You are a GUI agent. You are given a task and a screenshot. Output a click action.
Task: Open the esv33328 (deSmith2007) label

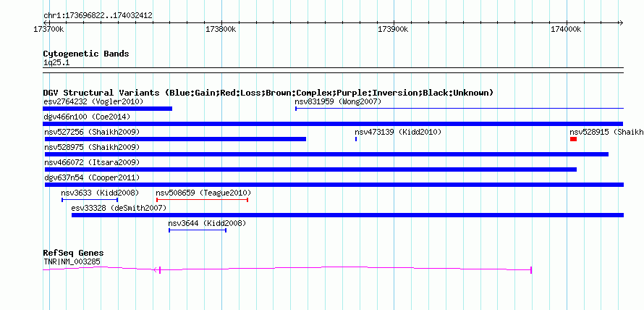pyautogui.click(x=119, y=208)
